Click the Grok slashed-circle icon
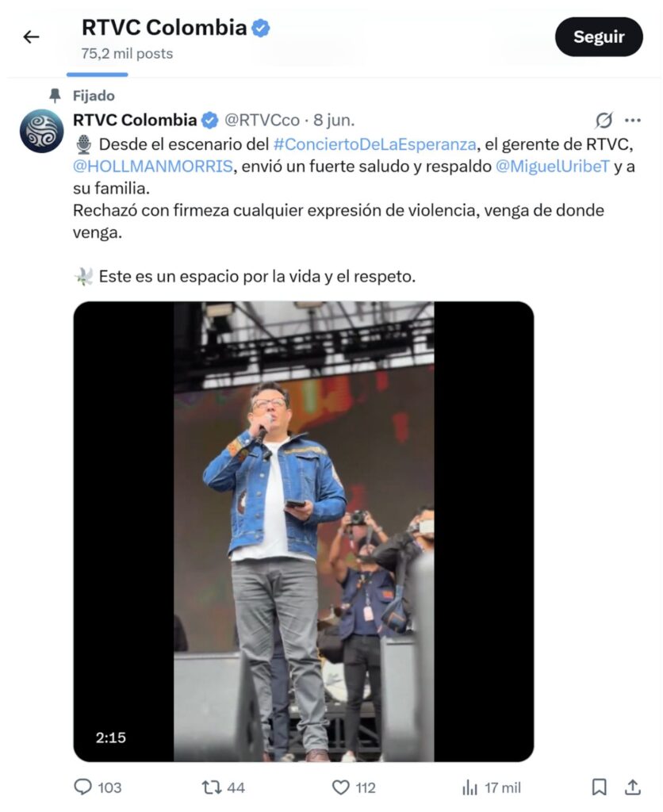 point(604,121)
